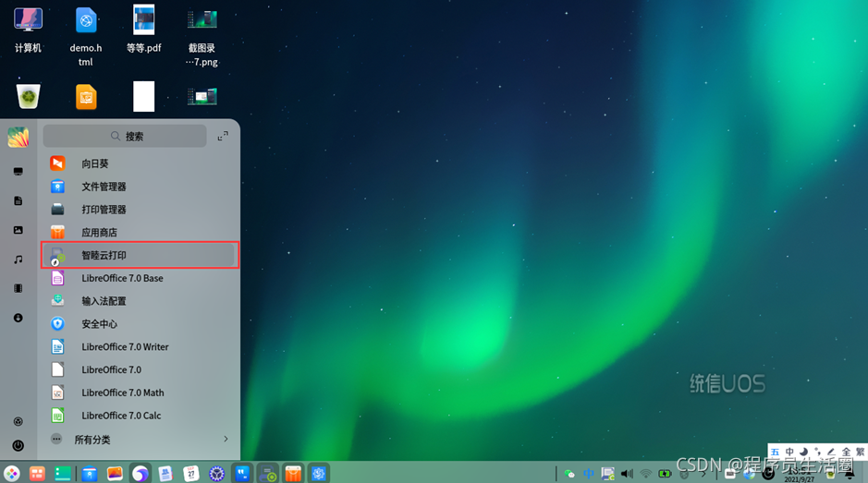The width and height of the screenshot is (868, 483).
Task: Open control center gear on taskbar
Action: (216, 474)
